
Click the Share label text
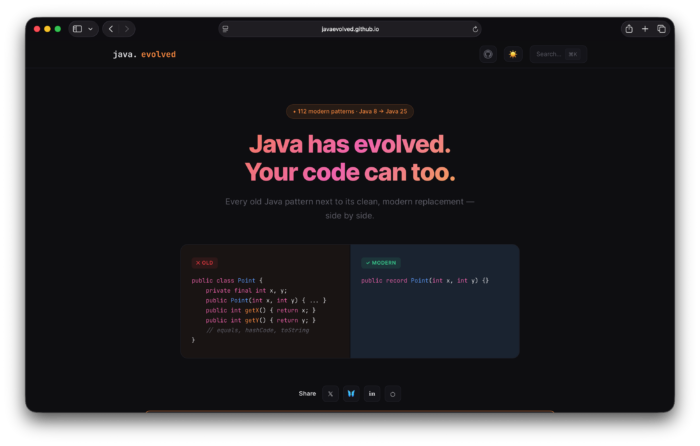pyautogui.click(x=307, y=394)
